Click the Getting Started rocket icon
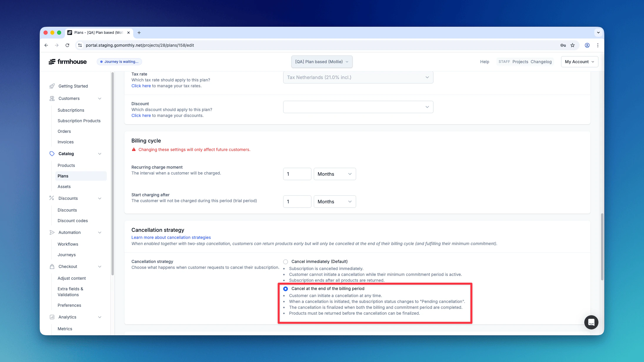This screenshot has width=644, height=362. coord(52,86)
